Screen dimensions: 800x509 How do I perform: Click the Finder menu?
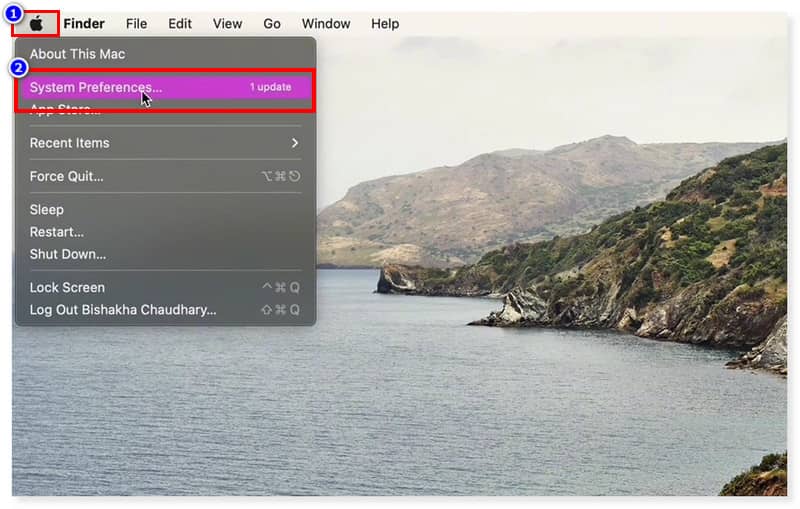pyautogui.click(x=84, y=24)
